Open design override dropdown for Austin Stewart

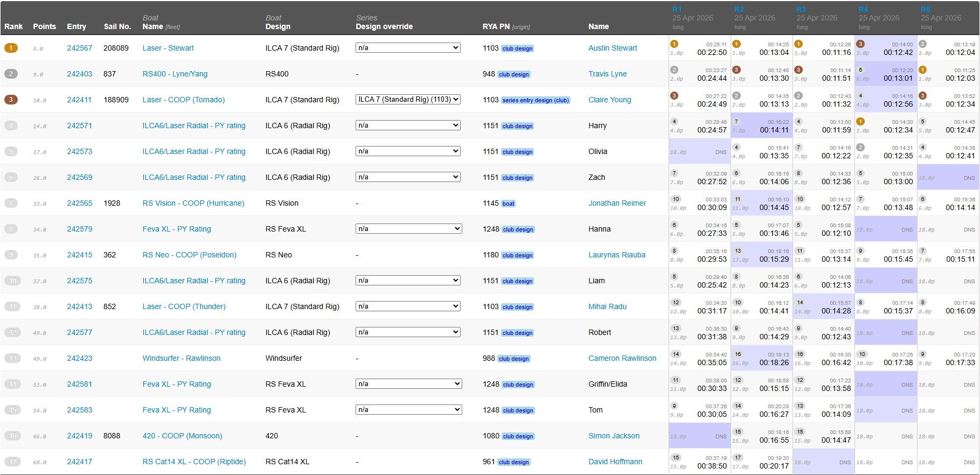408,48
